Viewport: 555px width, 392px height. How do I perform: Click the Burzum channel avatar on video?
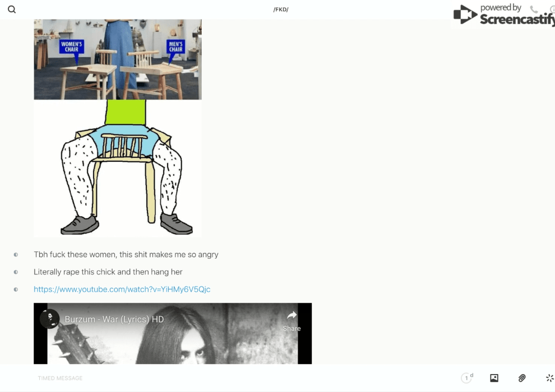[50, 319]
